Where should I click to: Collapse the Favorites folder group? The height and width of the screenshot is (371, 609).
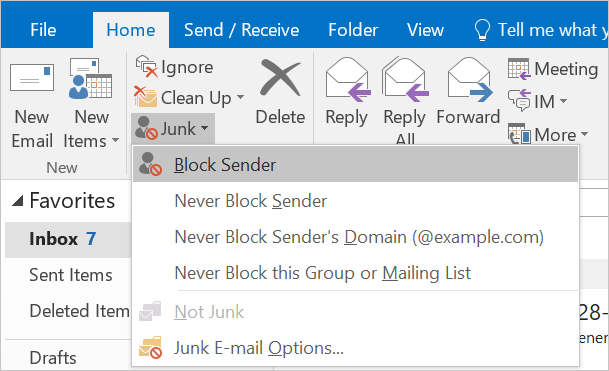pyautogui.click(x=17, y=201)
